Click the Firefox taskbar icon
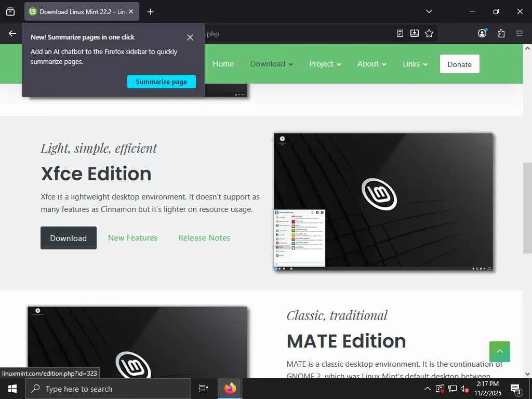 (x=230, y=389)
